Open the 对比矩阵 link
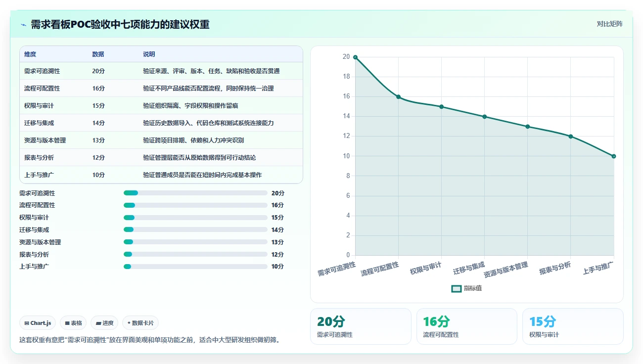Image resolution: width=643 pixels, height=364 pixels. point(609,24)
